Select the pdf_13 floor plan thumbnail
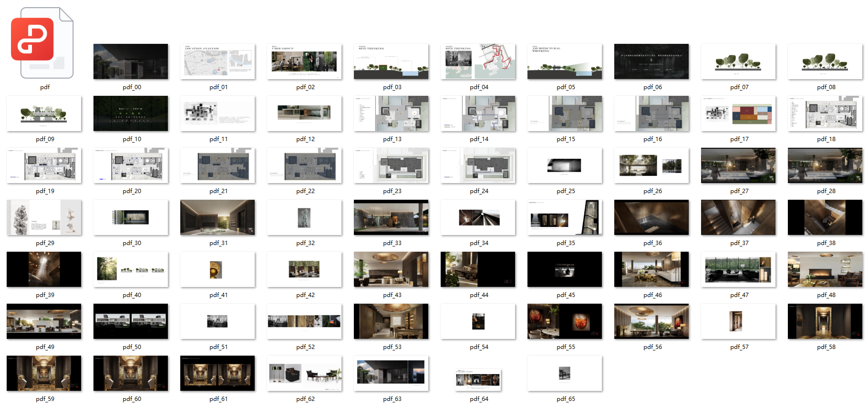The image size is (868, 410). click(x=391, y=113)
